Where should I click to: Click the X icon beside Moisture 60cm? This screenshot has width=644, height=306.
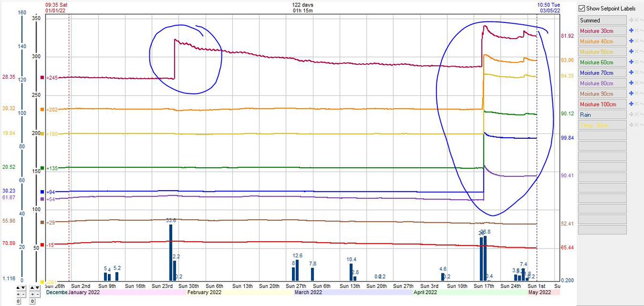pyautogui.click(x=636, y=62)
